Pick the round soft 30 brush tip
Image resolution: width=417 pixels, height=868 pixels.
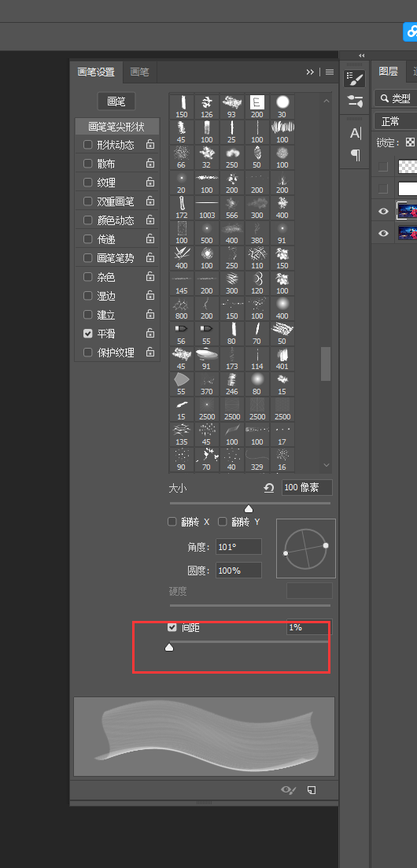coord(282,107)
